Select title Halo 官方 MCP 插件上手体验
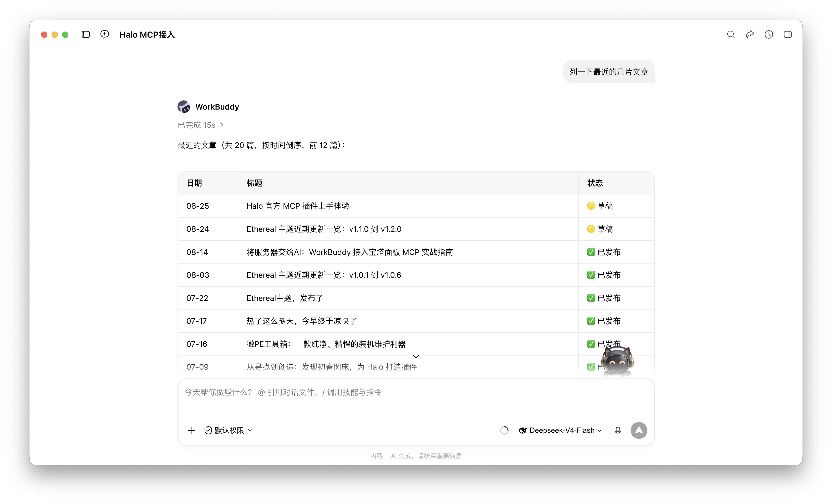This screenshot has height=504, width=832. point(298,206)
